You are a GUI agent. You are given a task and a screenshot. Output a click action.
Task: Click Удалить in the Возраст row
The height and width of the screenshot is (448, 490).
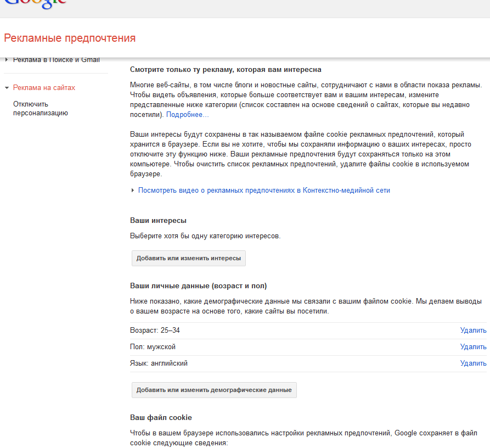point(473,331)
